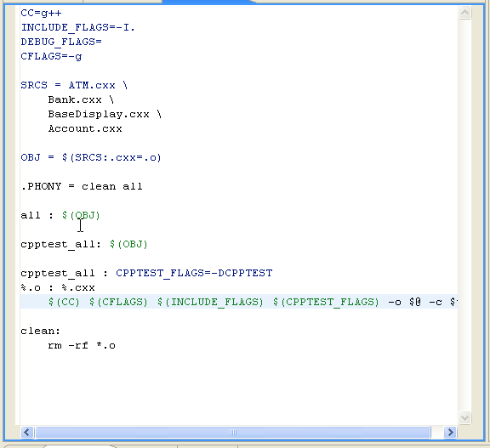Image resolution: width=490 pixels, height=448 pixels.
Task: Click the .PHONY = clean all line
Action: coord(82,186)
